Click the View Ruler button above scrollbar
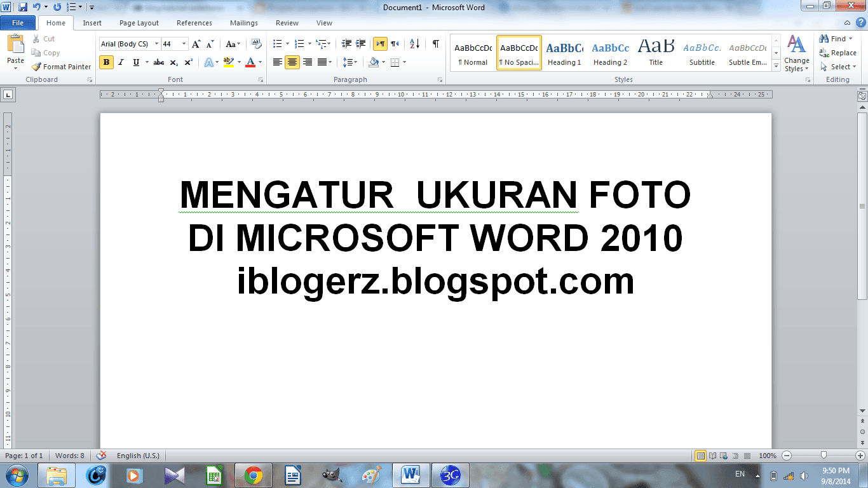 [x=862, y=96]
